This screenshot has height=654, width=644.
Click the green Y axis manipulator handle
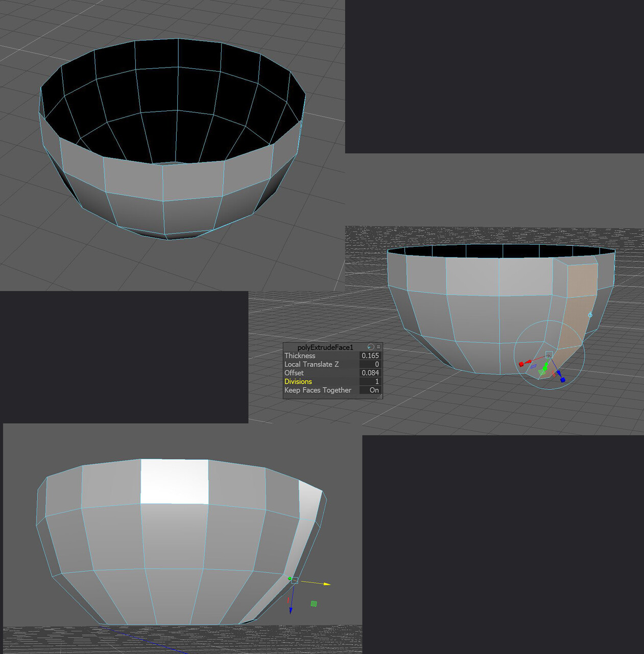coord(545,366)
